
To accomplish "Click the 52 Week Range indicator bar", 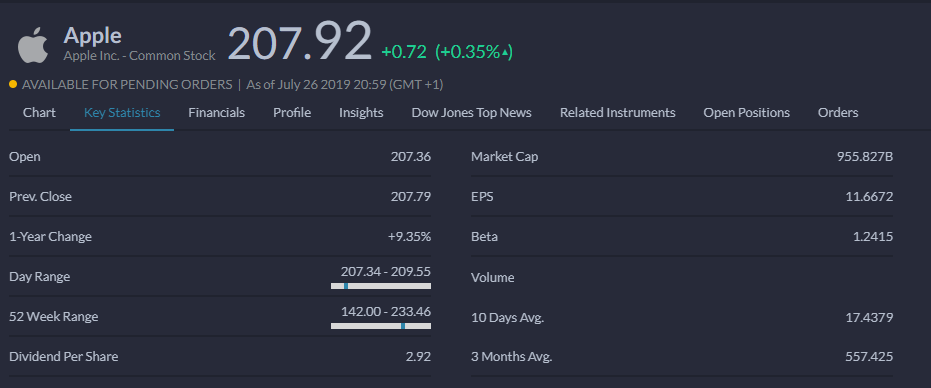I will pos(381,326).
